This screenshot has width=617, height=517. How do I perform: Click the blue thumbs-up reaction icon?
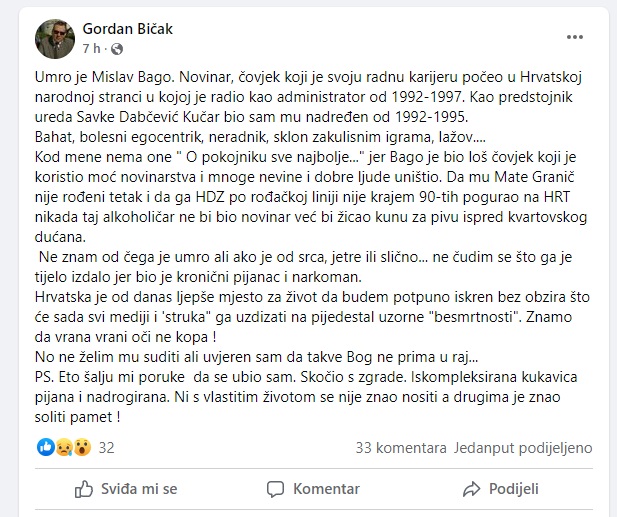(x=45, y=448)
